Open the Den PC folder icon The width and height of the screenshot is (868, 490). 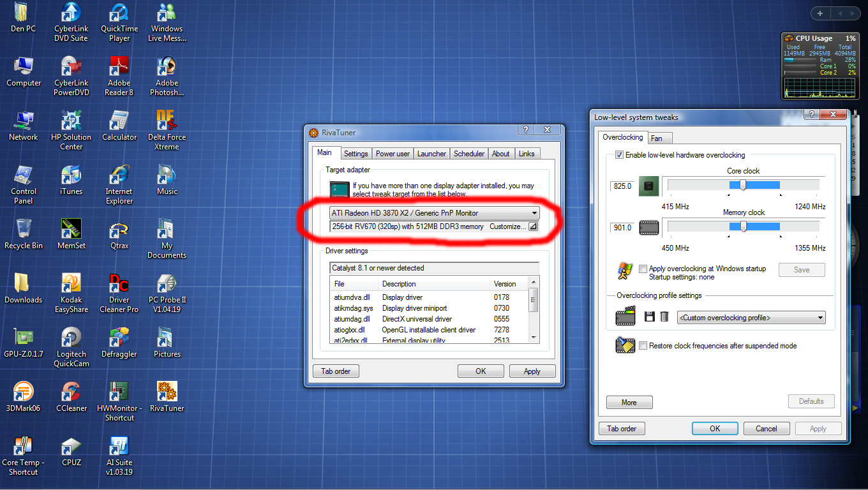coord(23,18)
